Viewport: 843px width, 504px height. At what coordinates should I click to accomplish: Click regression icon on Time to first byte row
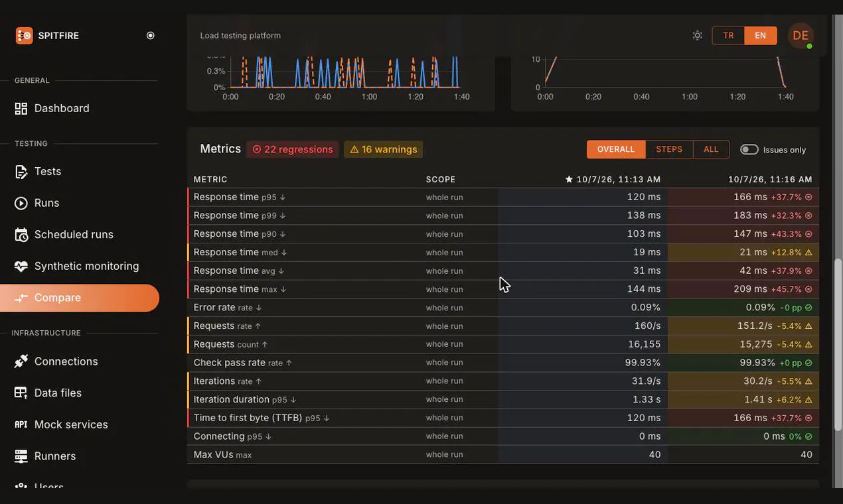(808, 418)
